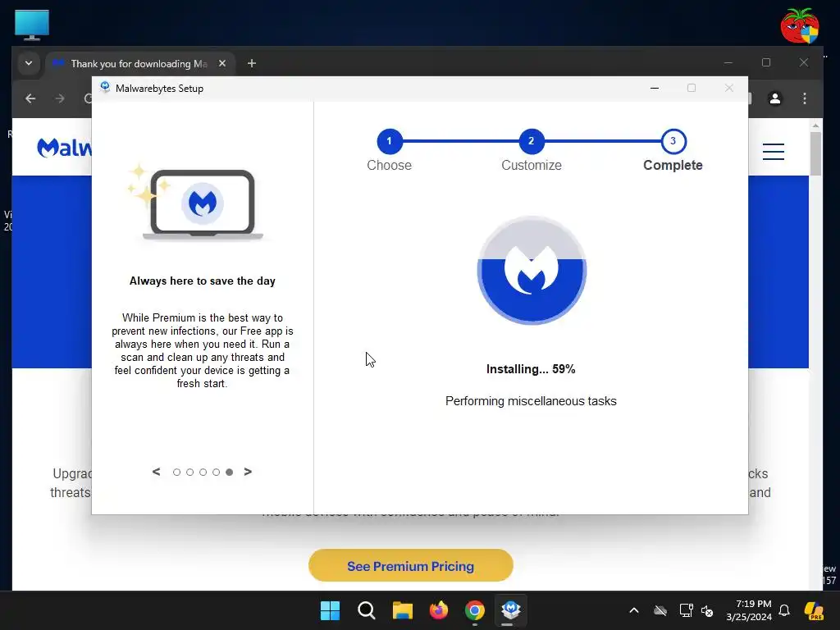
Task: Minimize the Malwarebytes Setup window
Action: coord(654,88)
